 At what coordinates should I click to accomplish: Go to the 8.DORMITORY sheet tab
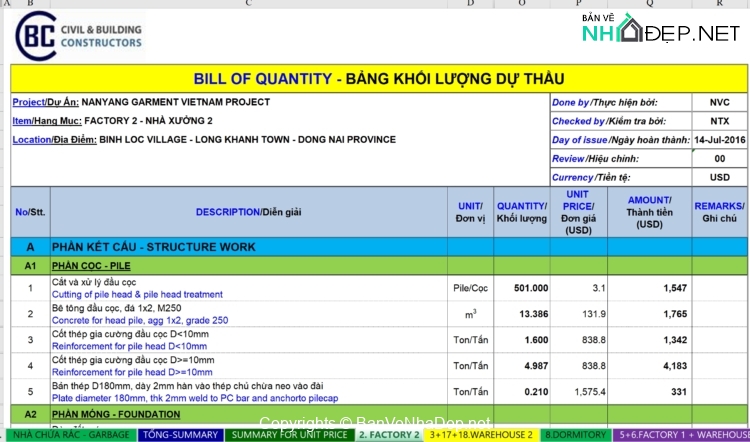(x=576, y=435)
